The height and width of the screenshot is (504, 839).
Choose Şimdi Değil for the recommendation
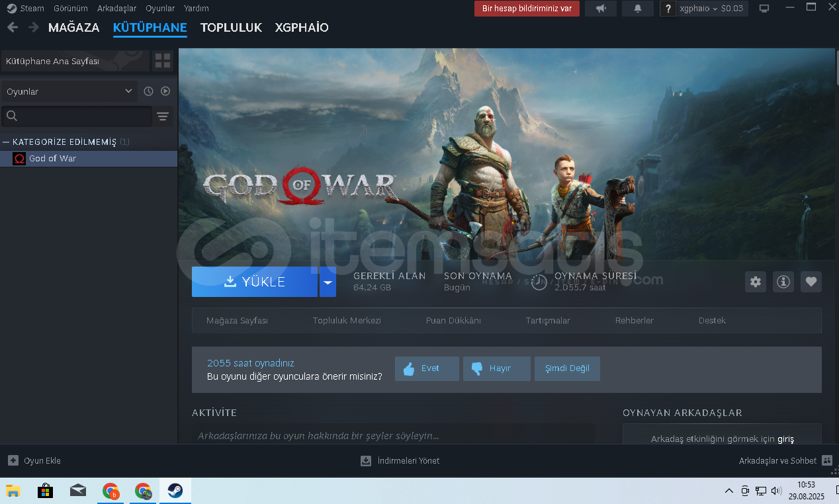(567, 368)
